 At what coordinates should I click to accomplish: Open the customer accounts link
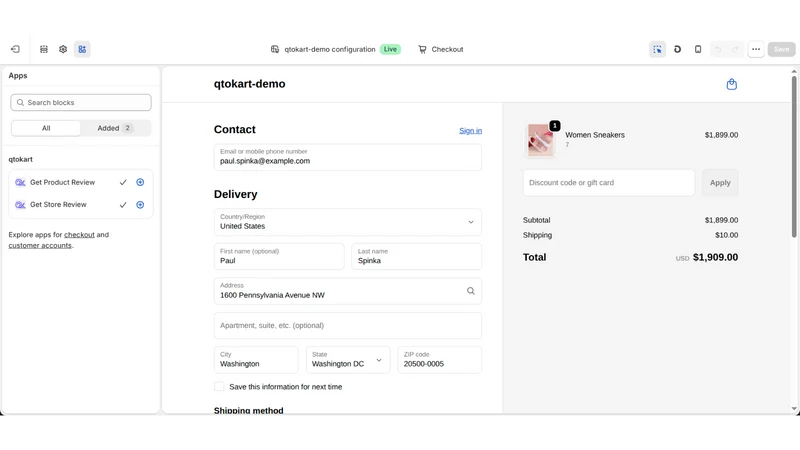point(40,245)
